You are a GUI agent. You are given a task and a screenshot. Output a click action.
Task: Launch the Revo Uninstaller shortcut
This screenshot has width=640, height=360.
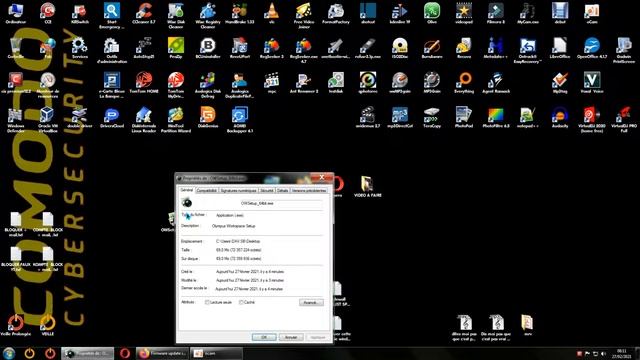click(x=240, y=48)
